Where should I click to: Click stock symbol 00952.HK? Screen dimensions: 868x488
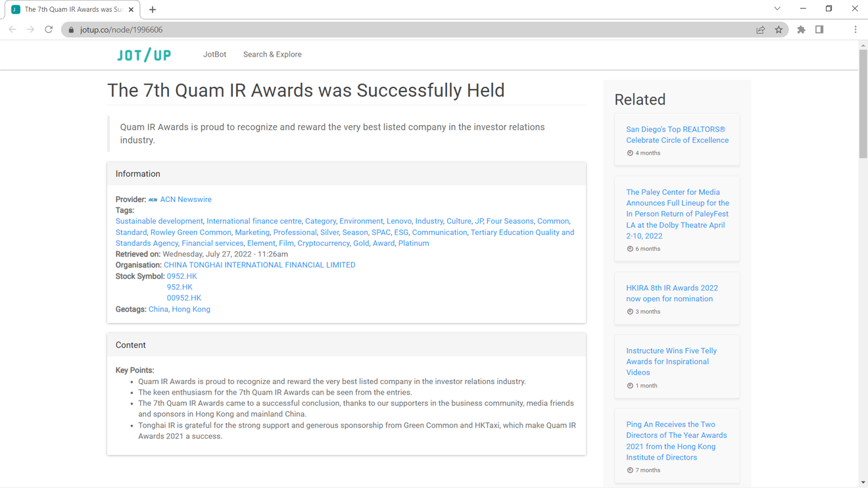click(183, 298)
